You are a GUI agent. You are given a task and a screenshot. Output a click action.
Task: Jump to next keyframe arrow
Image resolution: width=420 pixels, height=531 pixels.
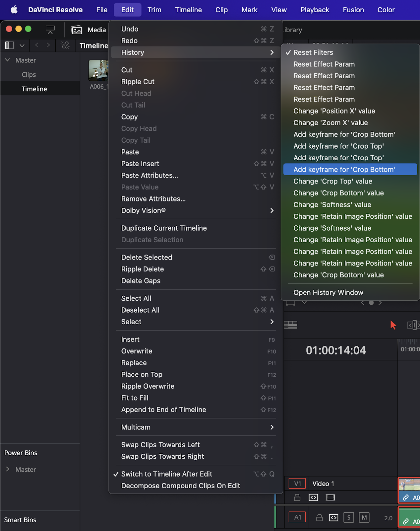[x=380, y=303]
